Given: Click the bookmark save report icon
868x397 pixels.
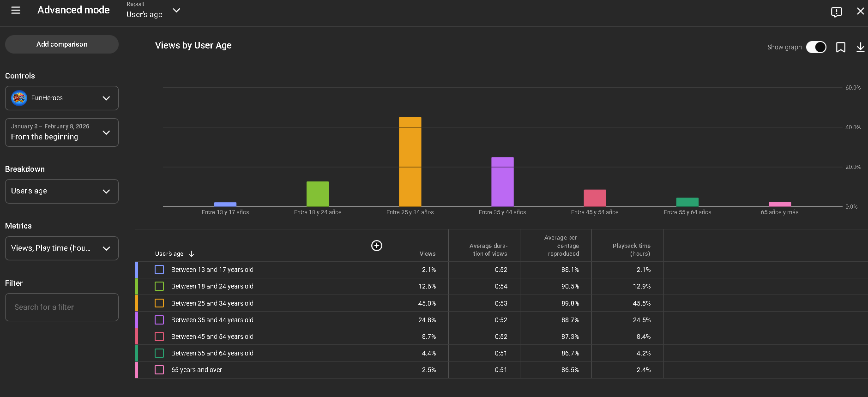Looking at the screenshot, I should click(840, 47).
